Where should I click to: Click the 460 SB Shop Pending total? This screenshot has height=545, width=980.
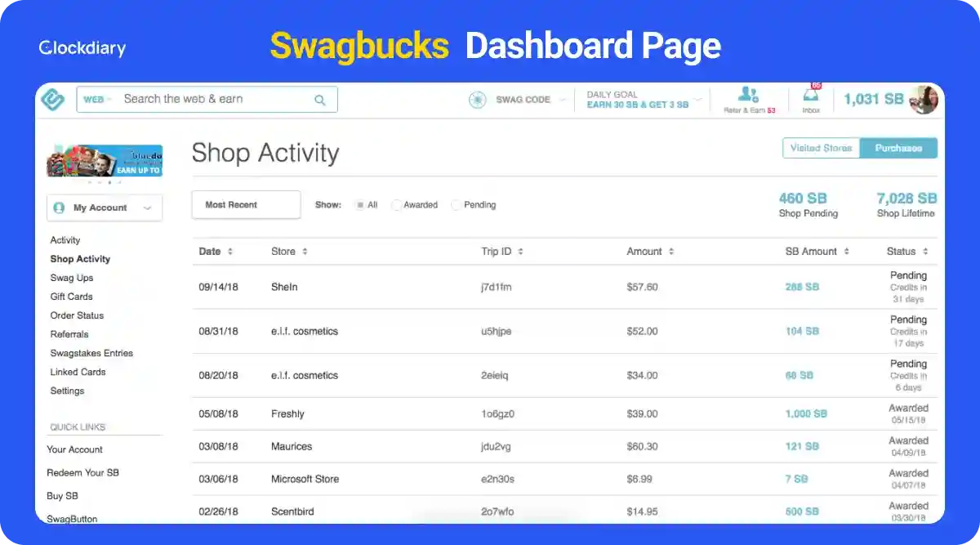tap(803, 199)
